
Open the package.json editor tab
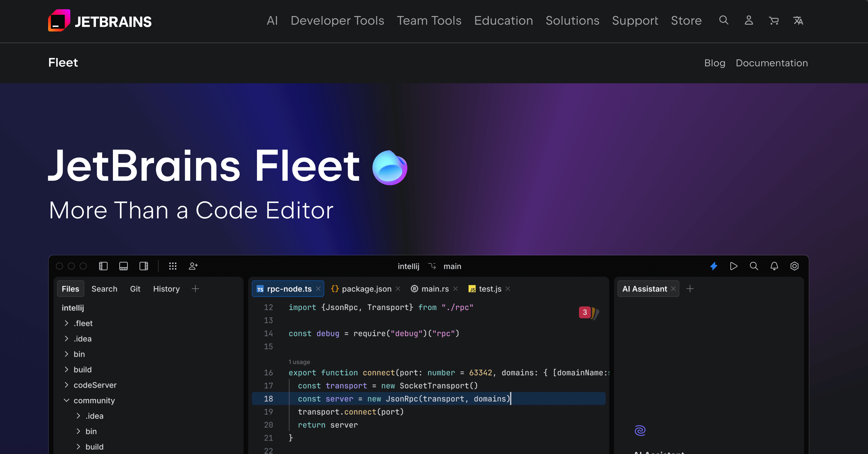(366, 289)
